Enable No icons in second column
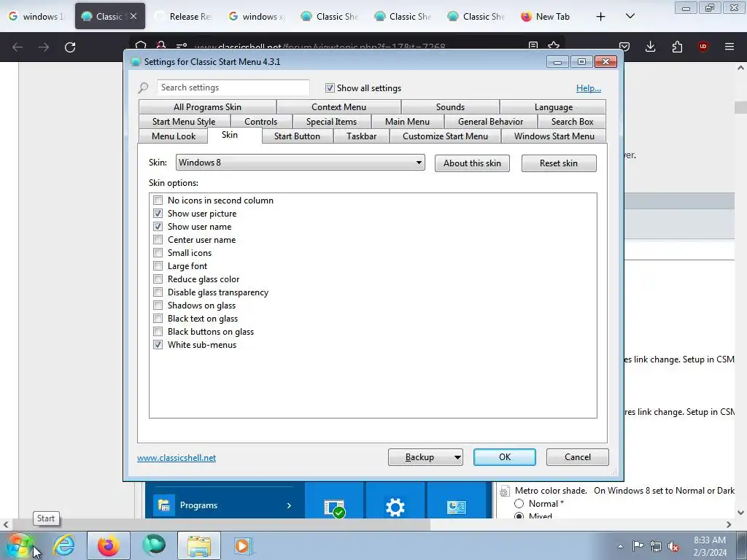Viewport: 747px width, 560px height. click(x=158, y=201)
